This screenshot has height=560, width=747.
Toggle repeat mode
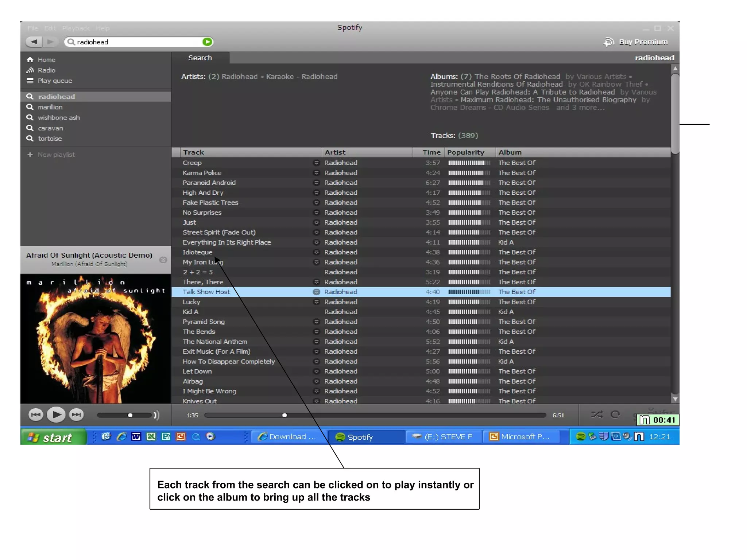(x=615, y=415)
